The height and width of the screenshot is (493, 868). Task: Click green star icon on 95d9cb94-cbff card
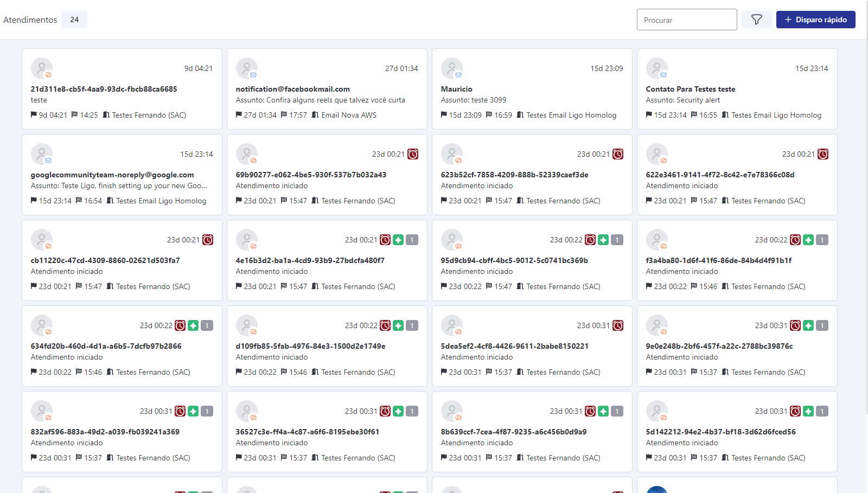coord(603,240)
